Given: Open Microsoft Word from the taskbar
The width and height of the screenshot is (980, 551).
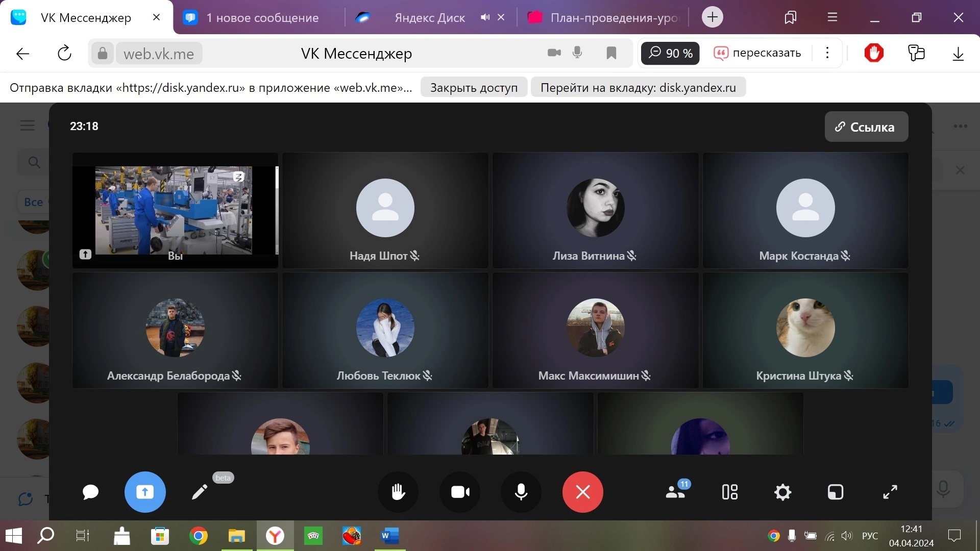Looking at the screenshot, I should click(390, 536).
